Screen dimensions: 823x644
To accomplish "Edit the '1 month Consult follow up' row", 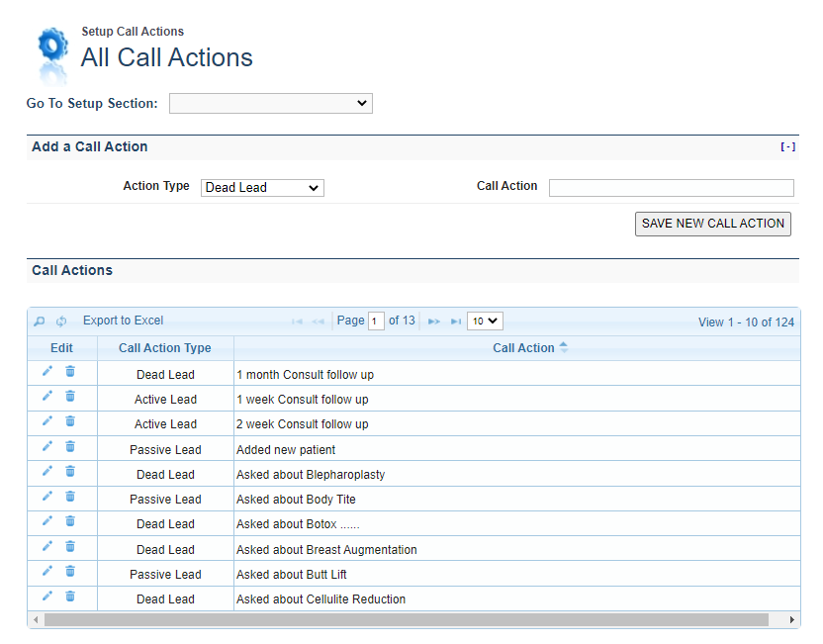I will pyautogui.click(x=46, y=371).
